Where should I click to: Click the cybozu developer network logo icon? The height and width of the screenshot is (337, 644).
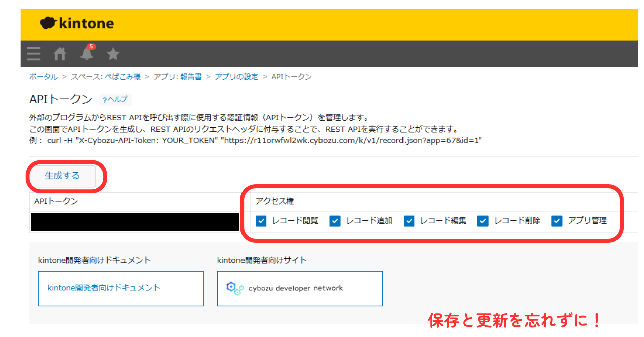pos(235,288)
